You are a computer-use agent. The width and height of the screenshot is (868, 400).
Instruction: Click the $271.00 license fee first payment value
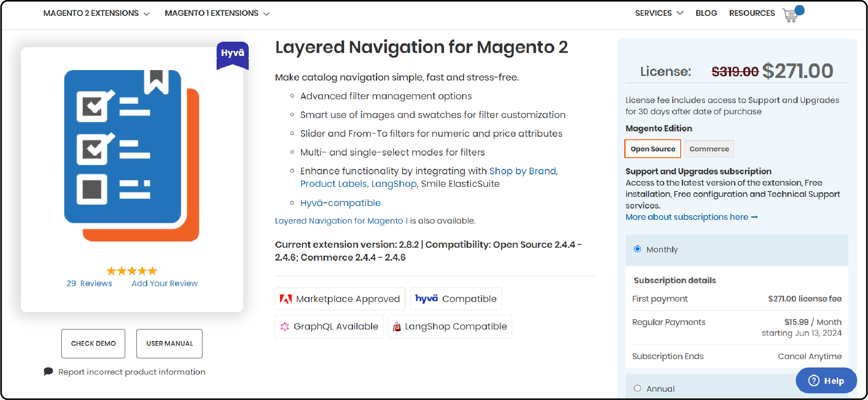click(x=805, y=299)
